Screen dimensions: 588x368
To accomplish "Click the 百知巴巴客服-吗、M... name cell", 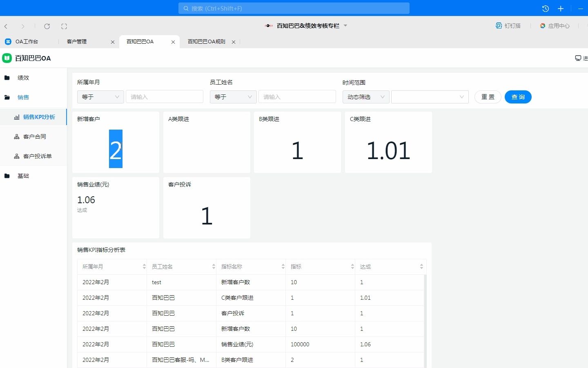I will tap(180, 360).
